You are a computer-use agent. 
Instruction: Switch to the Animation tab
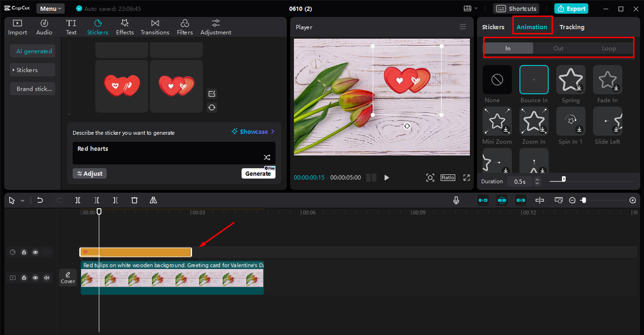(532, 27)
